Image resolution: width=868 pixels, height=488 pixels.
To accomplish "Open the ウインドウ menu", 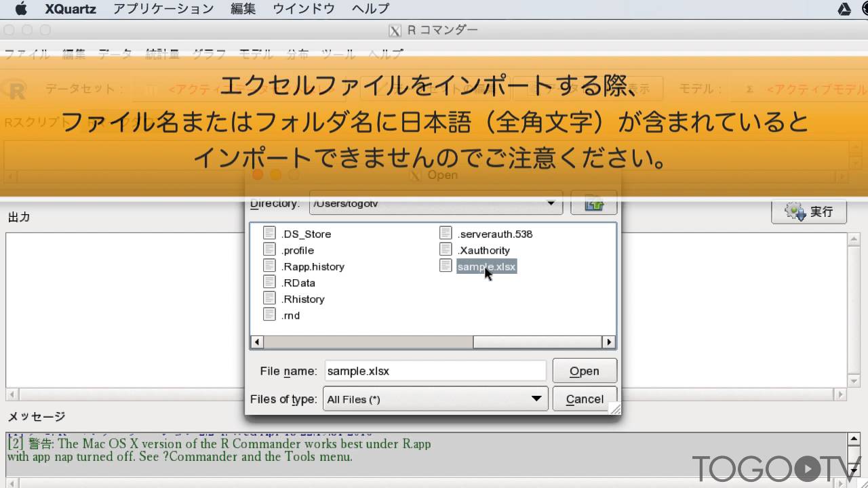I will [x=304, y=9].
